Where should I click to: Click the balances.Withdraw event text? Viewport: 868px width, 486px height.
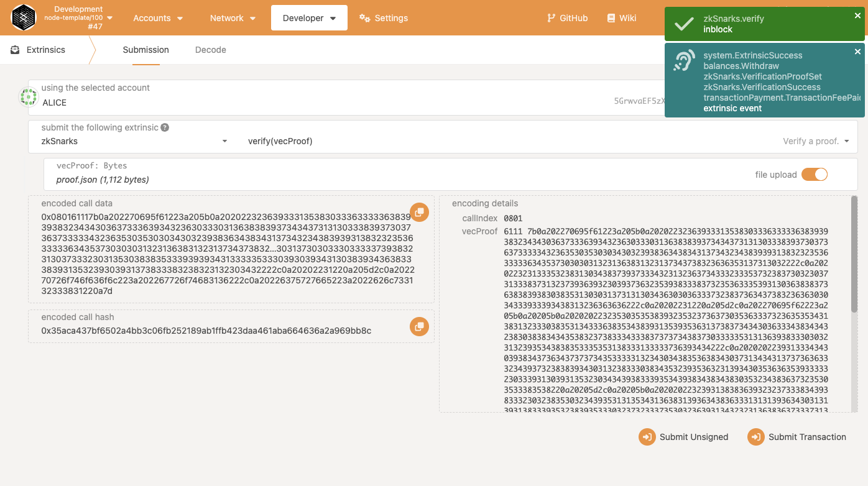tap(741, 66)
